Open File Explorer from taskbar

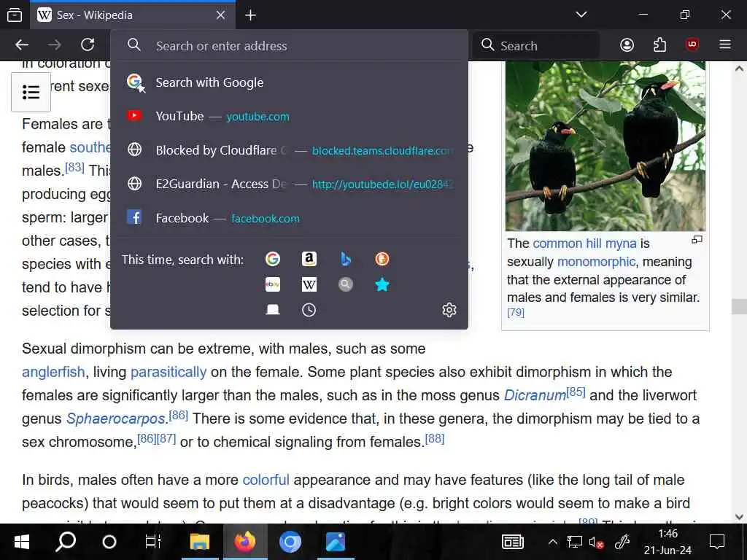200,542
